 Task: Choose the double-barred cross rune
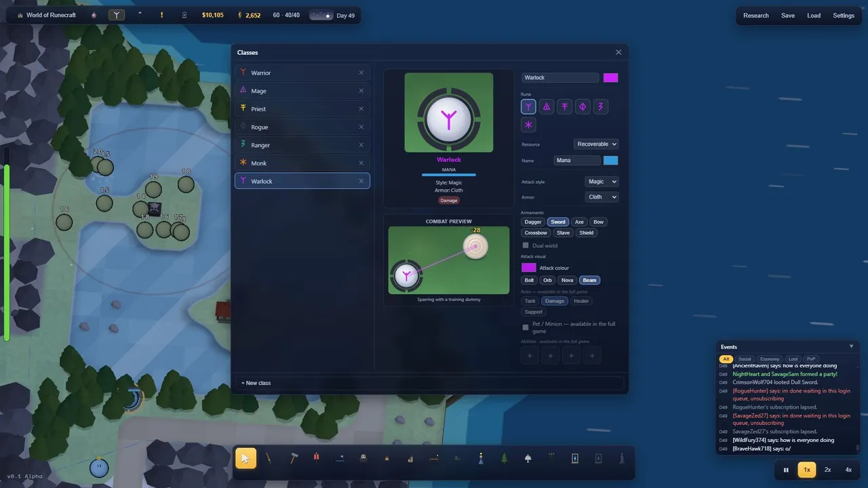564,106
